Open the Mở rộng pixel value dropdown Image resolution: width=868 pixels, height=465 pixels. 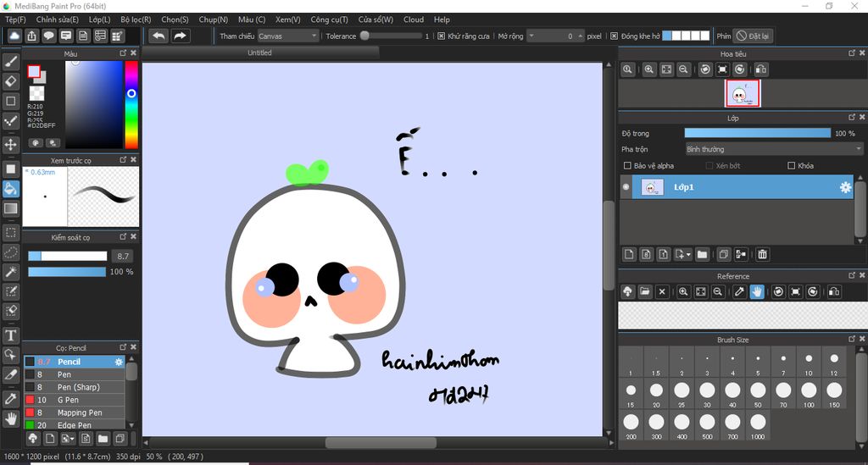point(531,36)
